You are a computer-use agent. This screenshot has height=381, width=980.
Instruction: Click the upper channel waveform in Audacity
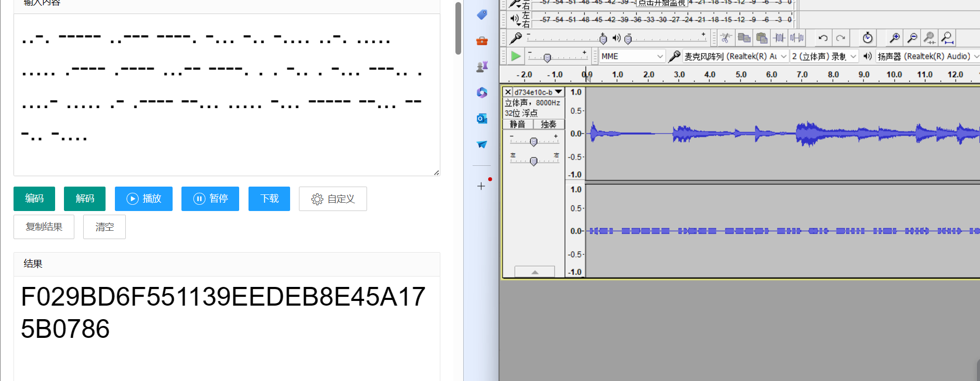782,134
